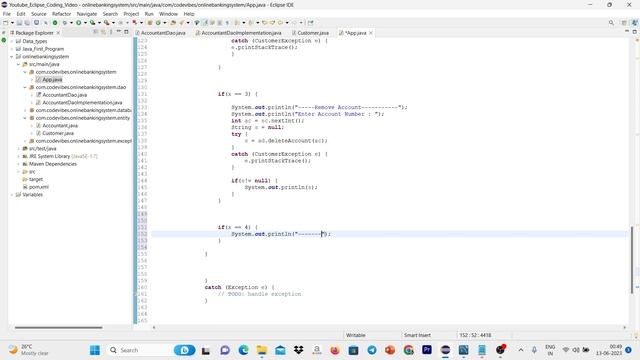The height and width of the screenshot is (360, 640).
Task: Toggle Show Whitespace Characters in toolbar
Action: [227, 22]
